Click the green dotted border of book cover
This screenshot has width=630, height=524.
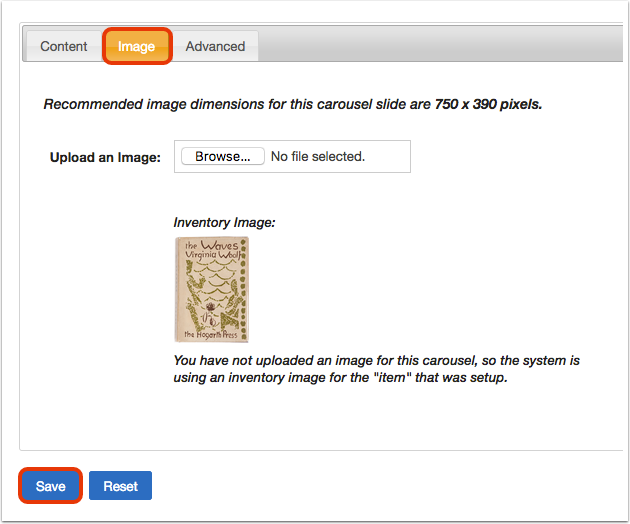243,289
